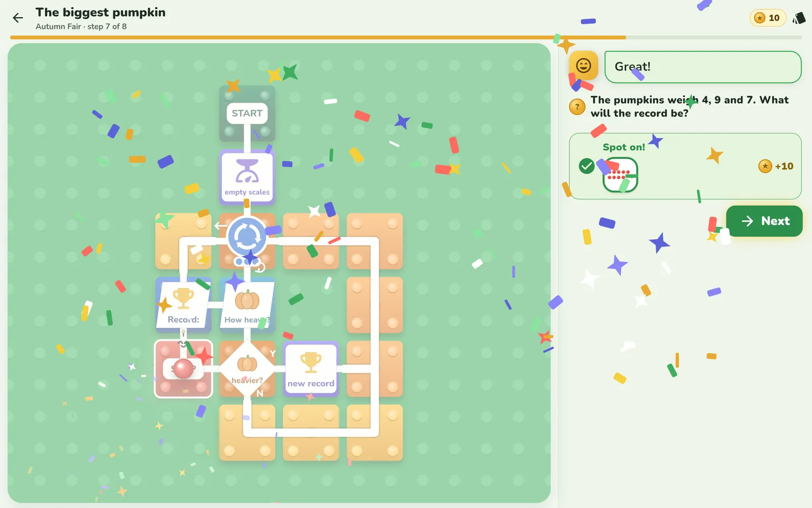The width and height of the screenshot is (812, 508).
Task: Click The biggest pumpkin title
Action: [100, 12]
